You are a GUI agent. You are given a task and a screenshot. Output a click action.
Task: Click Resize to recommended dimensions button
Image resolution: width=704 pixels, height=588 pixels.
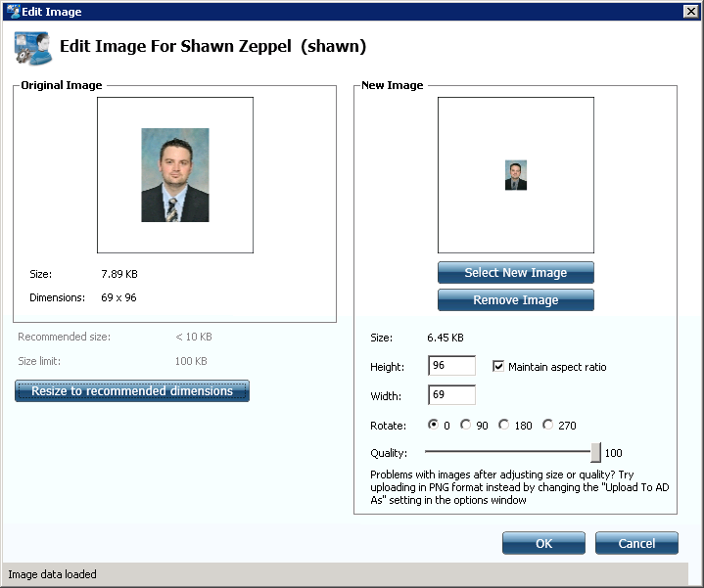[132, 391]
